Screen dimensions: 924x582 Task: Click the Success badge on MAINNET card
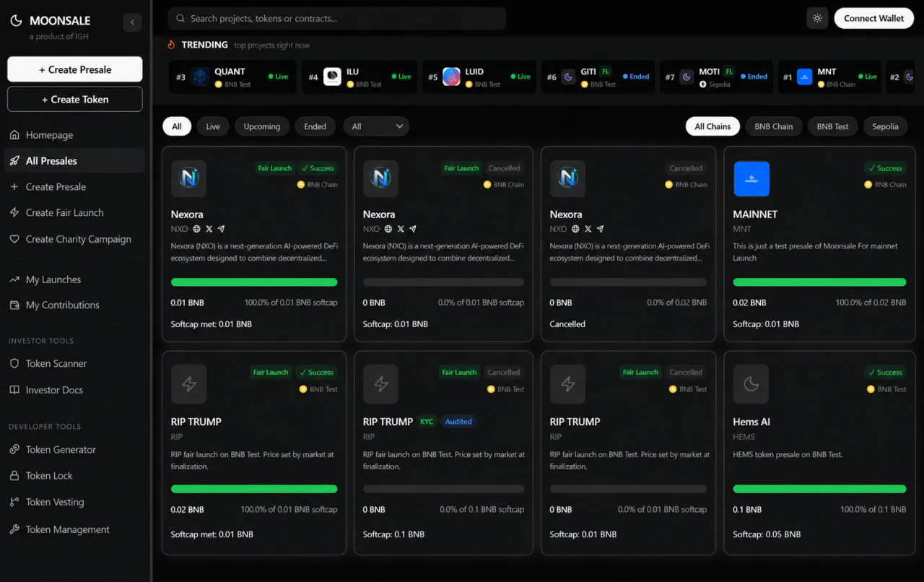885,168
